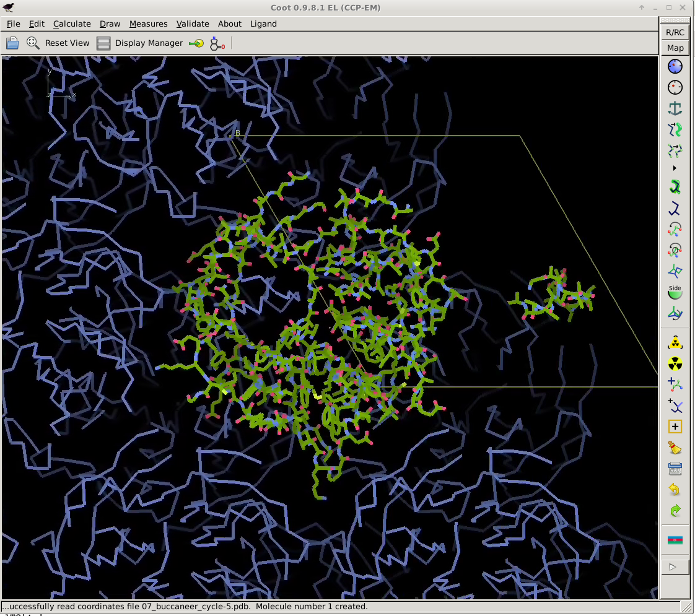Click the up-arrow keep-above button in title bar

coord(641,7)
